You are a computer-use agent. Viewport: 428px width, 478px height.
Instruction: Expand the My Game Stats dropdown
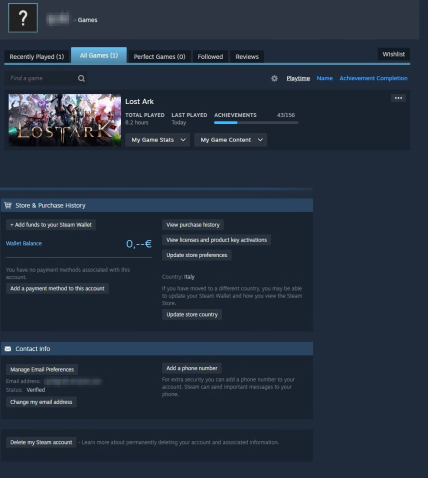pyautogui.click(x=157, y=140)
